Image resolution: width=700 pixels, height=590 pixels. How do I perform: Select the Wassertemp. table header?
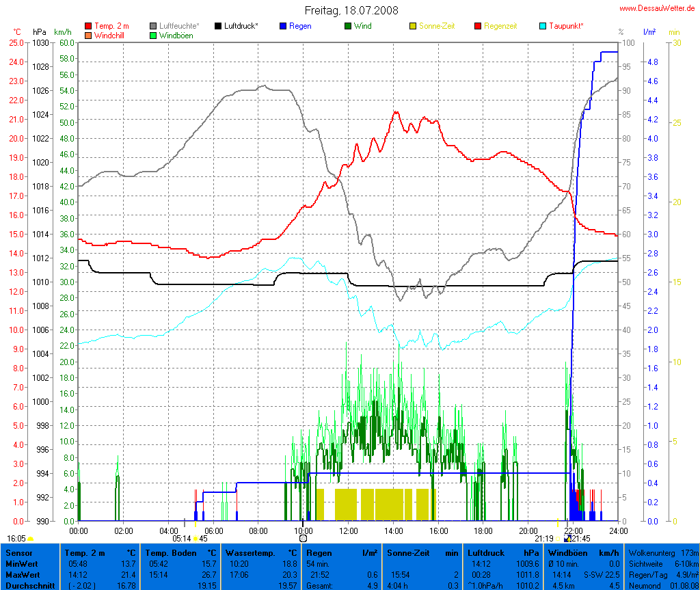(x=261, y=552)
